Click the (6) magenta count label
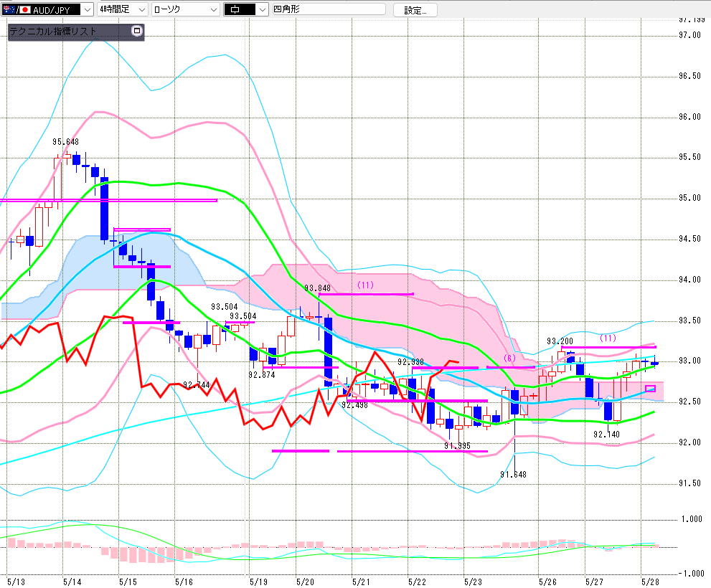The width and height of the screenshot is (711, 588). [x=509, y=358]
